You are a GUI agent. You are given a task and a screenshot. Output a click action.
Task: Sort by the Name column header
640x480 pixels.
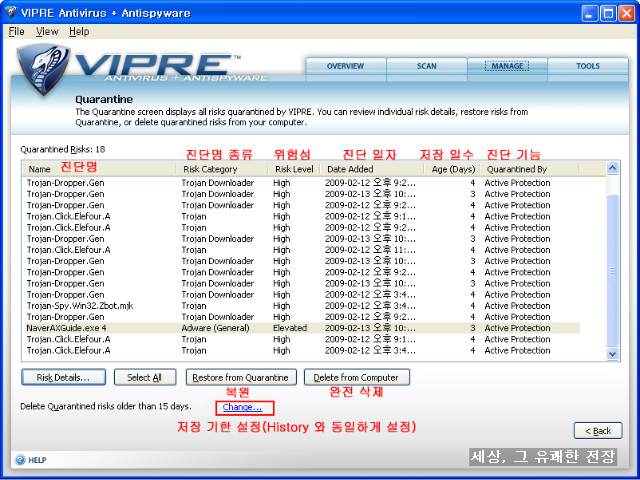click(99, 169)
